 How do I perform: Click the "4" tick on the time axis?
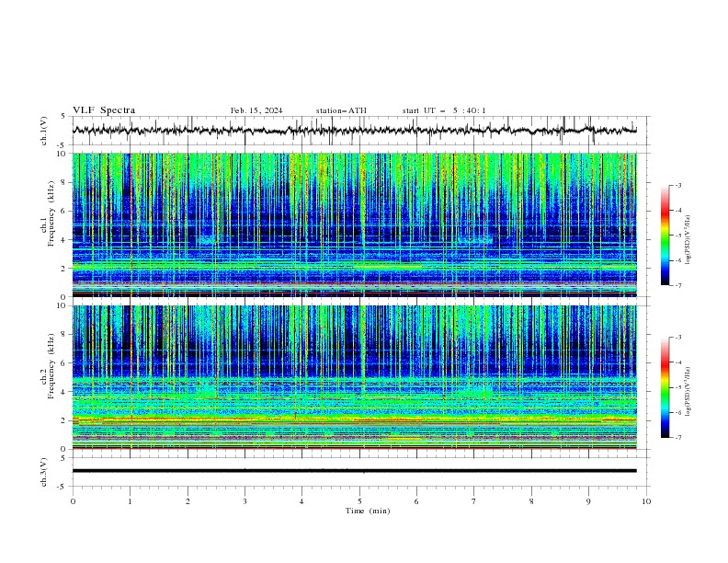click(301, 501)
